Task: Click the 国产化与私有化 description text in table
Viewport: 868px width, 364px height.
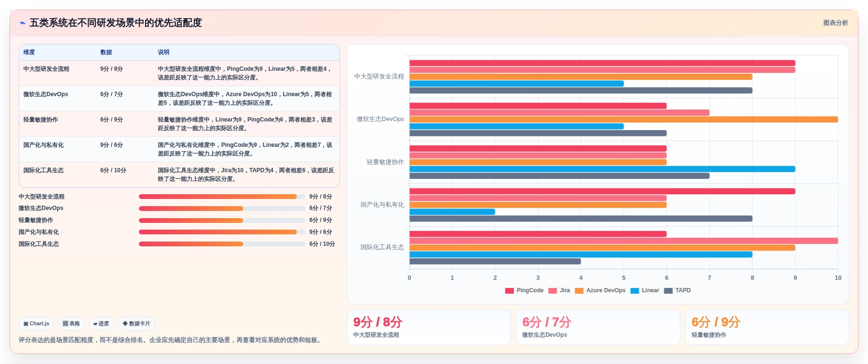Action: [x=245, y=149]
